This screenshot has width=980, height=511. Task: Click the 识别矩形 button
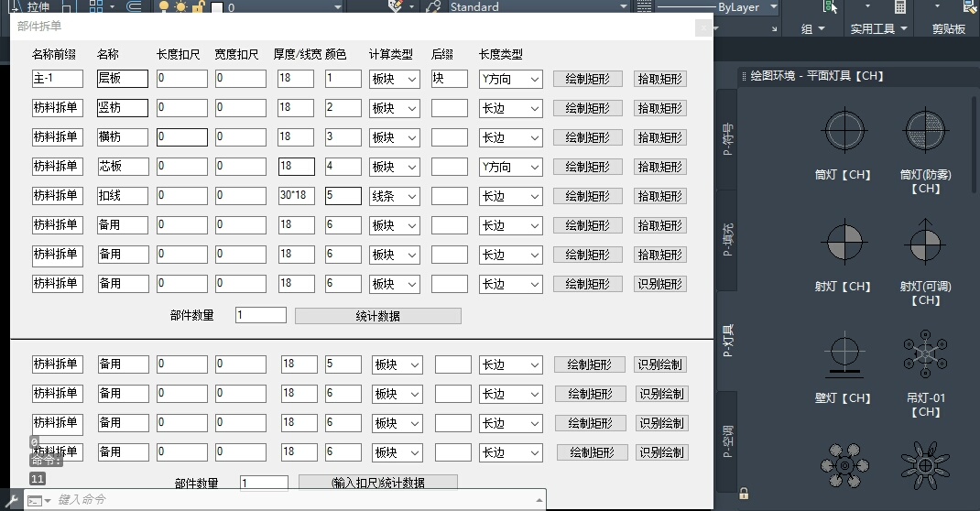(660, 284)
